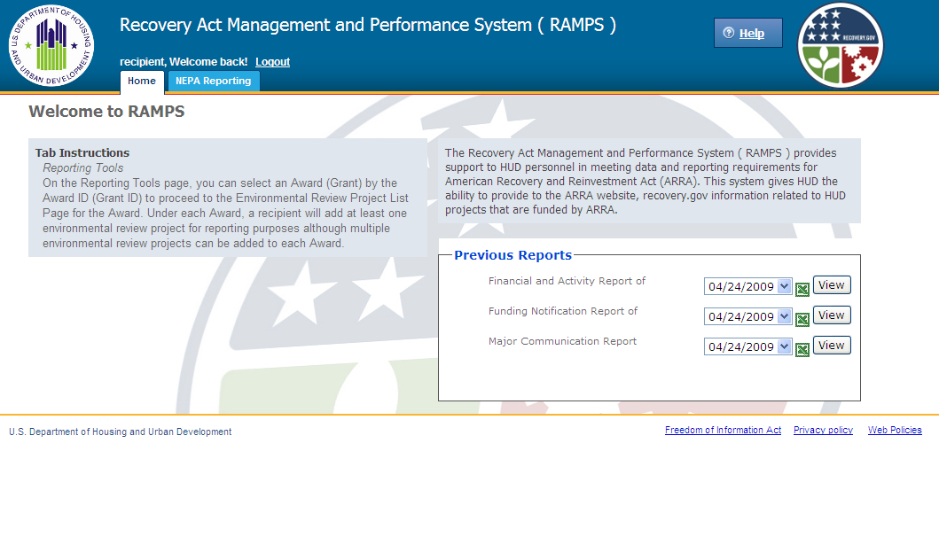The width and height of the screenshot is (939, 560).
Task: Click the 'Welcome to RAMPS' heading
Action: click(x=106, y=112)
